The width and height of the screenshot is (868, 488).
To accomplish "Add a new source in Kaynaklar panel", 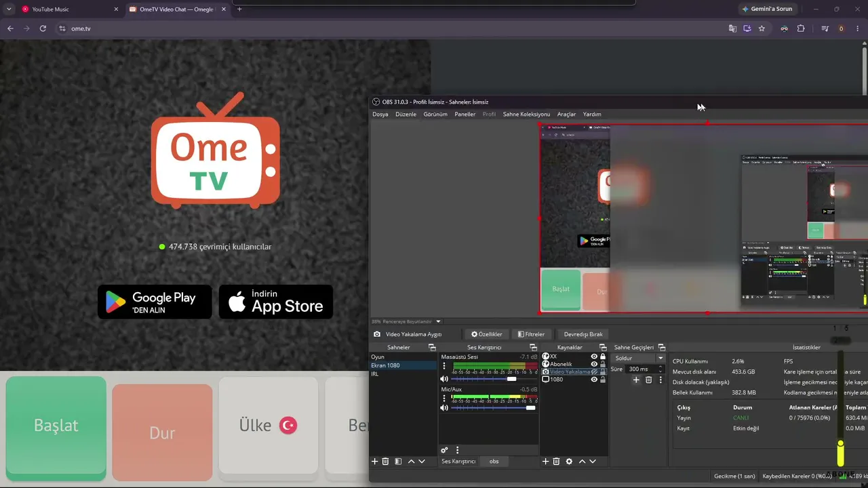I will [x=545, y=462].
